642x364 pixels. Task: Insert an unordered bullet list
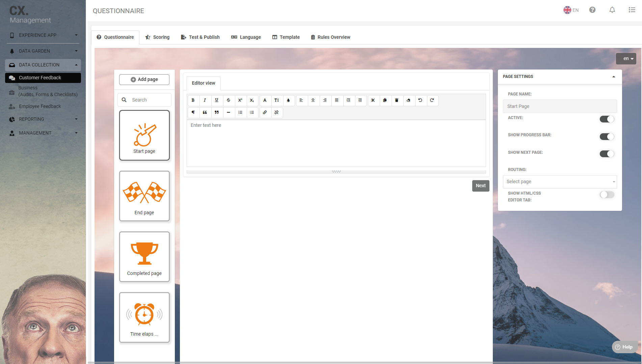[240, 112]
